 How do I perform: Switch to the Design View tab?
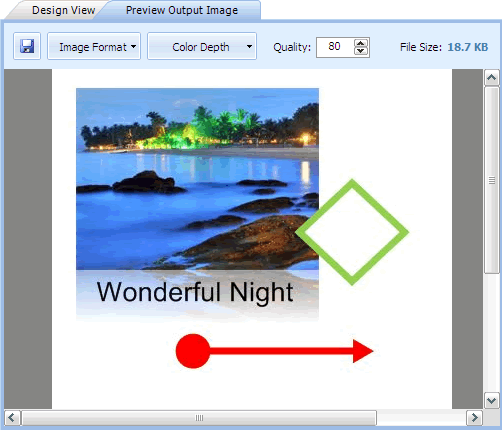pos(63,10)
